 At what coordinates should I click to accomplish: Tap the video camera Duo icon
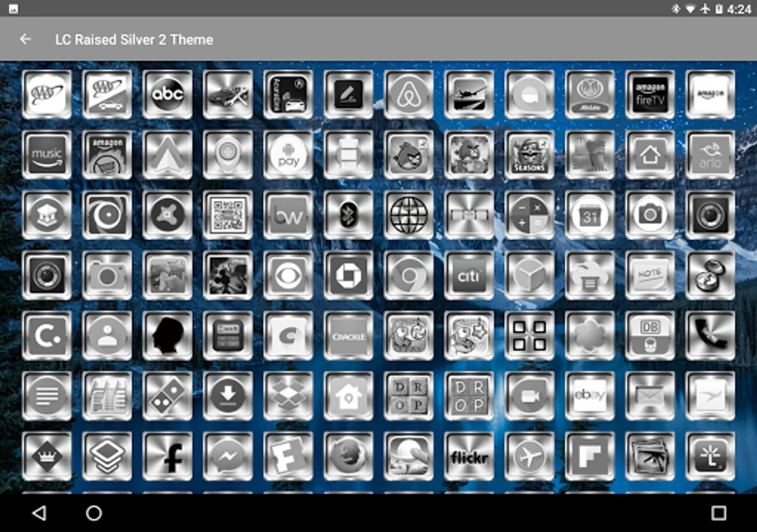[529, 396]
